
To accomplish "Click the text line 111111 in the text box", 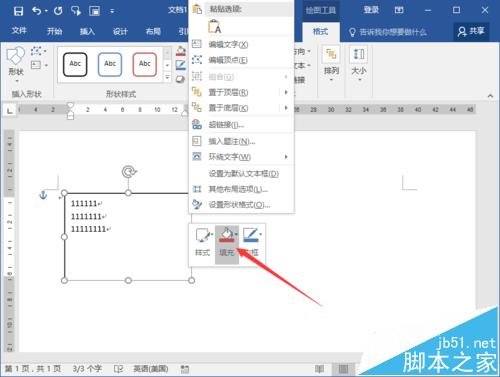I will coord(84,203).
